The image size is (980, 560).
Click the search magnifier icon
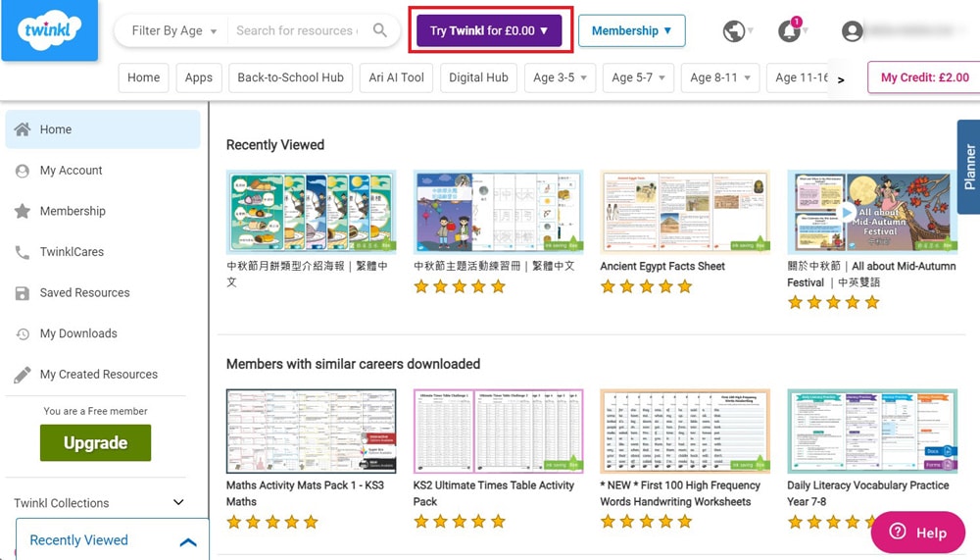click(x=379, y=30)
